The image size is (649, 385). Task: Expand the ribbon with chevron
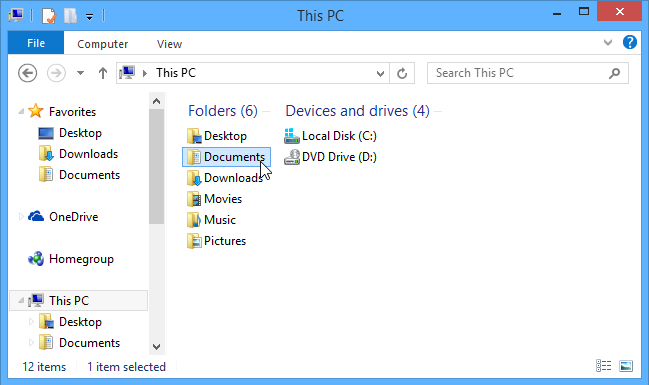click(608, 42)
